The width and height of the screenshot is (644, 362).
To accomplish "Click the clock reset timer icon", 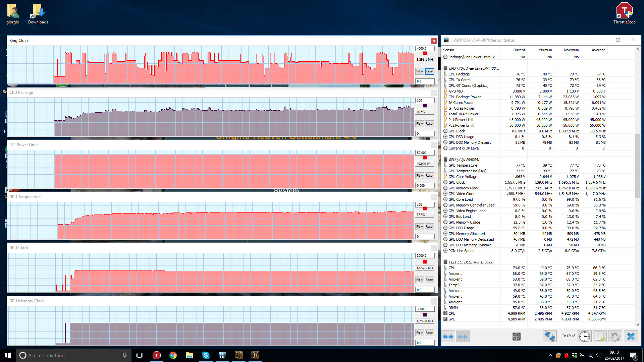I will (x=585, y=337).
